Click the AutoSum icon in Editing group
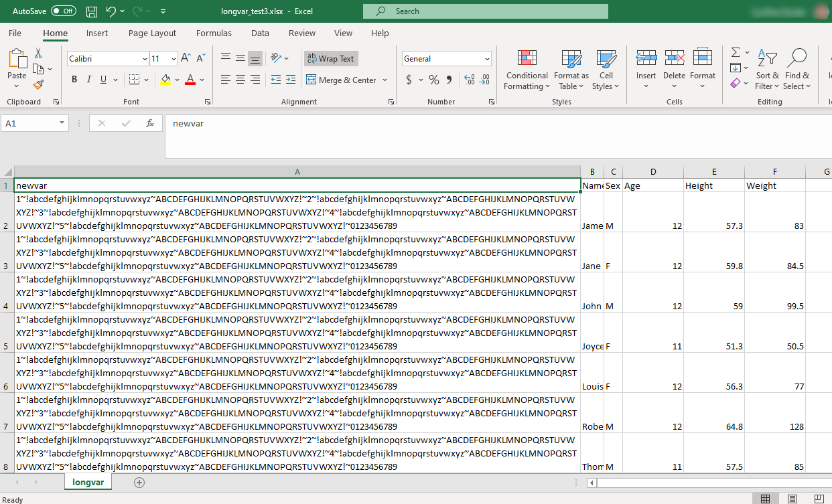 [x=736, y=53]
